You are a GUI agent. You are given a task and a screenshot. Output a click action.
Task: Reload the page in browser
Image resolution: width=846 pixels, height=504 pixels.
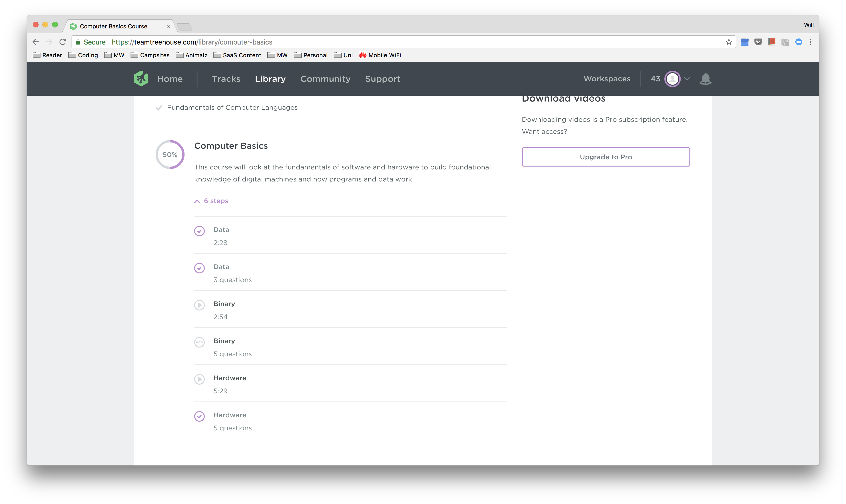point(63,42)
